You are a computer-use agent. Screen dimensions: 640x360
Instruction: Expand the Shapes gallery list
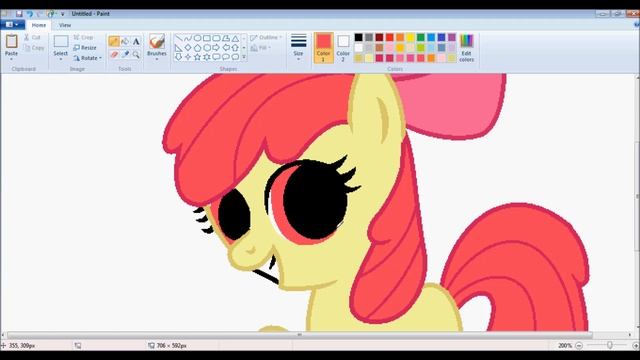[x=244, y=57]
